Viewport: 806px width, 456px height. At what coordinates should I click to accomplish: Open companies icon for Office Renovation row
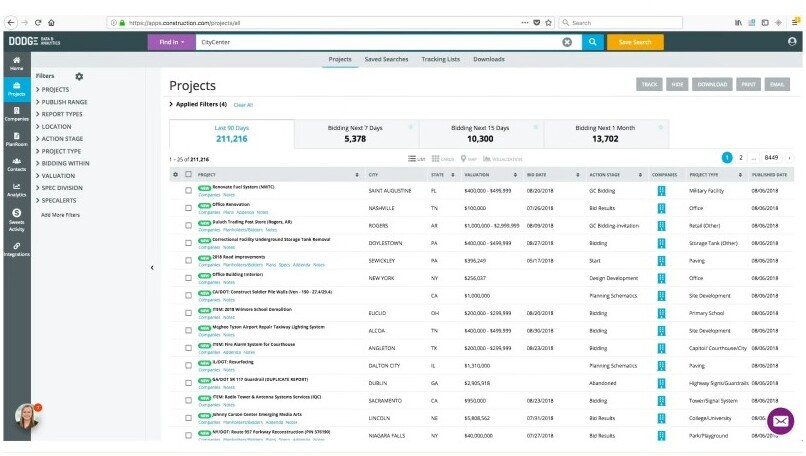pyautogui.click(x=661, y=208)
